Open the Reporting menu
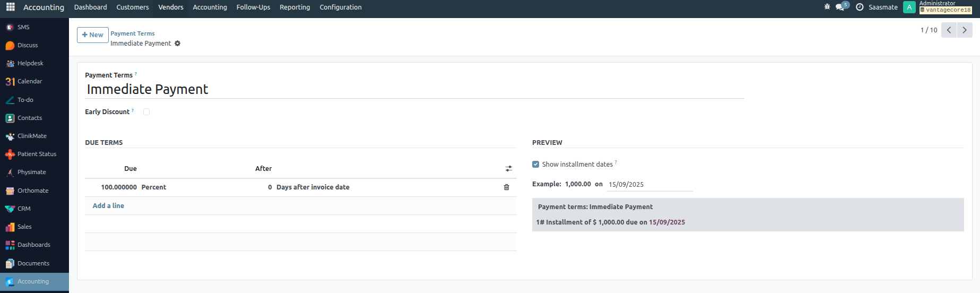Viewport: 980px width, 293px height. pyautogui.click(x=294, y=7)
